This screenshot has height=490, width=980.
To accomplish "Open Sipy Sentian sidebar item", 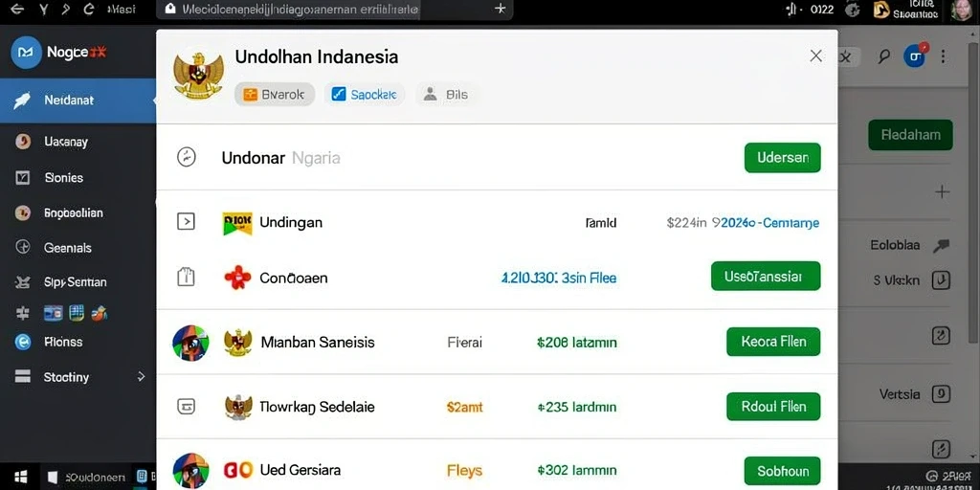I will [x=75, y=282].
